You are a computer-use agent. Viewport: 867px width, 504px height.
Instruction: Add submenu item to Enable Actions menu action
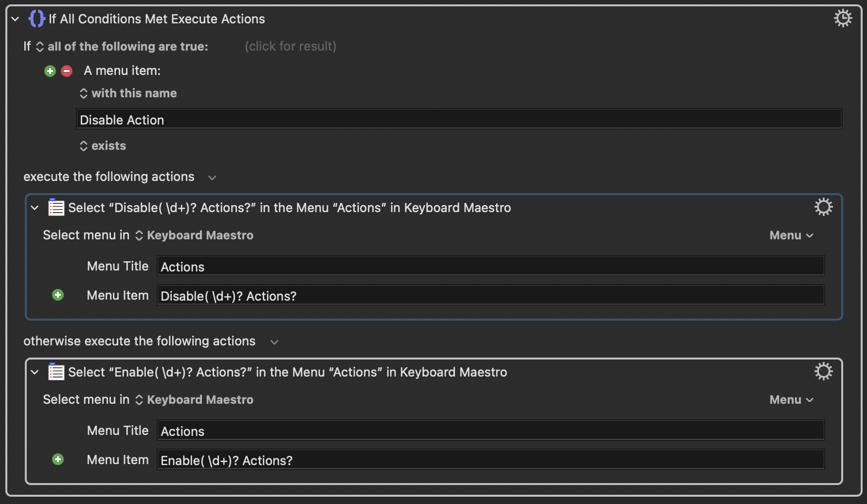[x=58, y=460]
